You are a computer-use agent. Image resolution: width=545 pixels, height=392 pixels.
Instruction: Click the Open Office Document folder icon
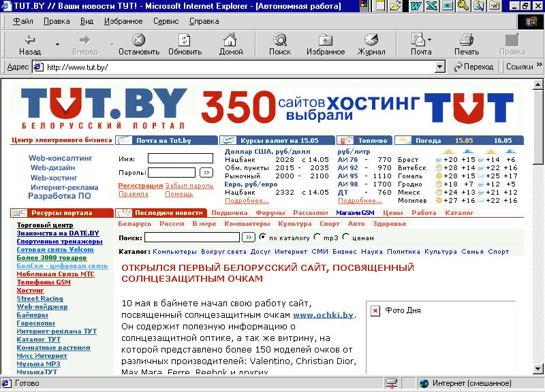pos(395,5)
